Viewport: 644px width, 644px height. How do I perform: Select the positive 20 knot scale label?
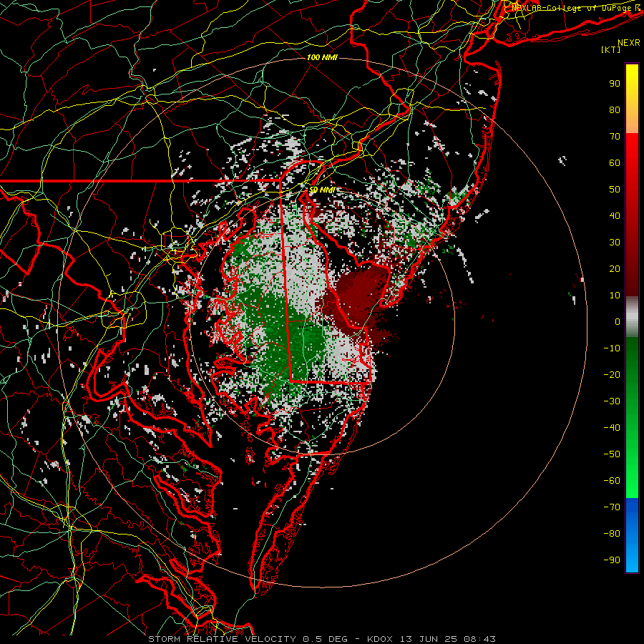click(615, 269)
